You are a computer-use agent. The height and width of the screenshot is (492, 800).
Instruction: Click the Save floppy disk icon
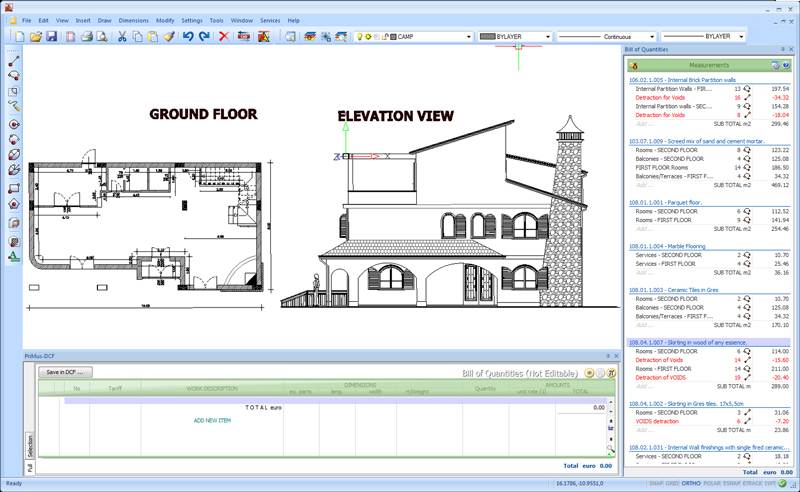coord(51,37)
